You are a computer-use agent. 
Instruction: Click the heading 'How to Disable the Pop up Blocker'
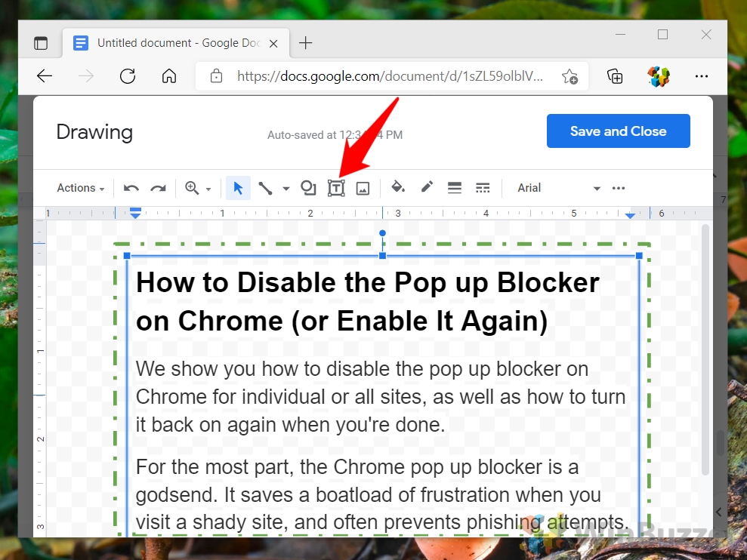pyautogui.click(x=367, y=282)
